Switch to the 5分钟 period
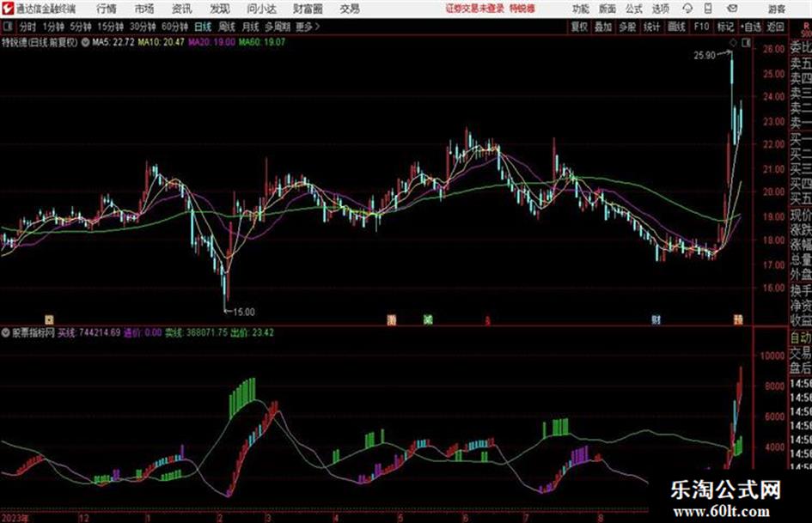This screenshot has height=523, width=812. pos(80,27)
